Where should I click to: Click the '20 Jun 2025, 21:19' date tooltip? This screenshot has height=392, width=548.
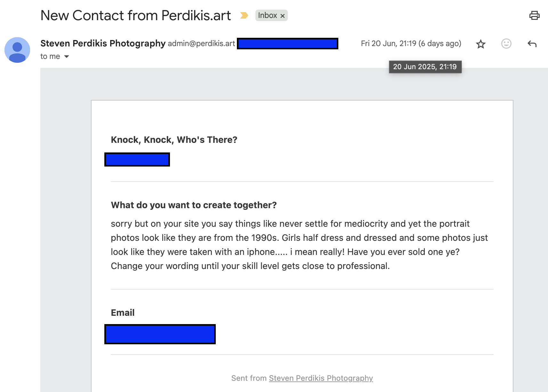point(425,67)
